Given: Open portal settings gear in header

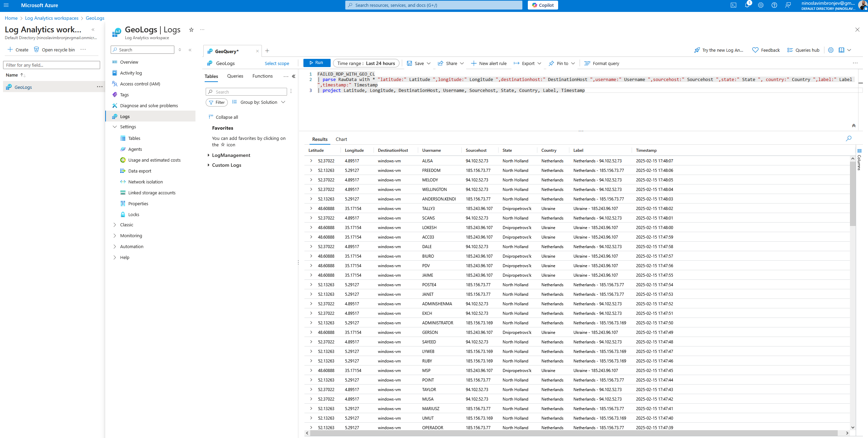Looking at the screenshot, I should (761, 5).
